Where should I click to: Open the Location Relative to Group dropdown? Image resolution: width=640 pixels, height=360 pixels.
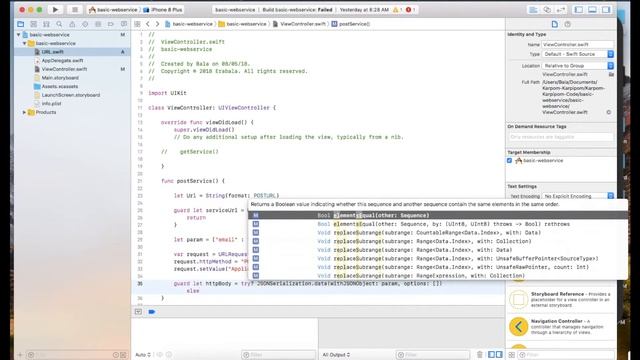click(x=578, y=66)
